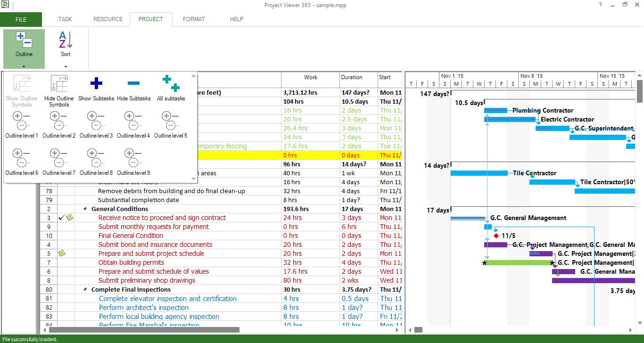Click the task table horizontal scrollbar thumb
Screen dimensions: 644x343
coord(144,330)
